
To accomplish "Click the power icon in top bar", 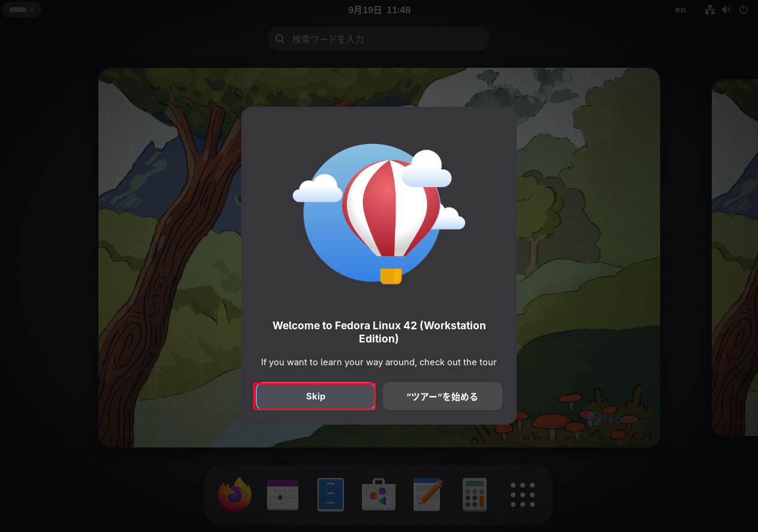I will [744, 10].
